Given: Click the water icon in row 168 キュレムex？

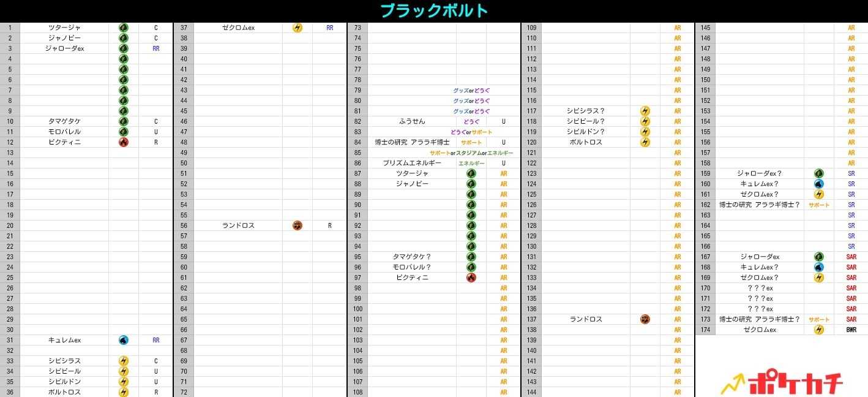Looking at the screenshot, I should pos(819,267).
